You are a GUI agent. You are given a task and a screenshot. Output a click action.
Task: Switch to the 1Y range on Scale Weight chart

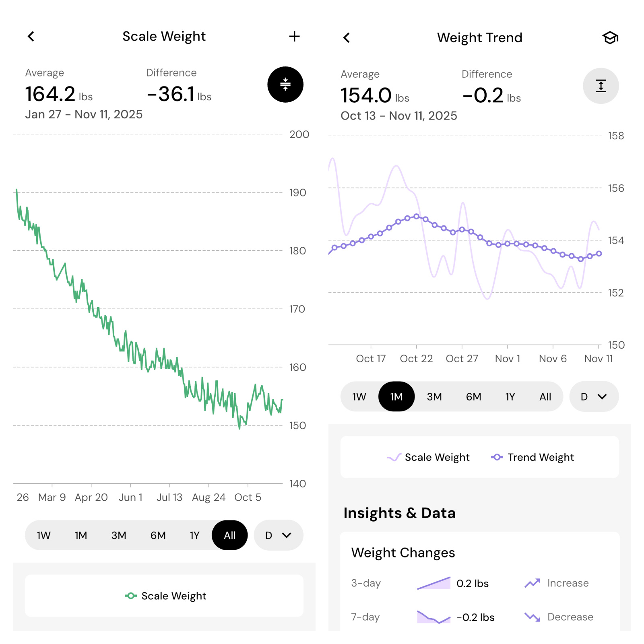(194, 535)
